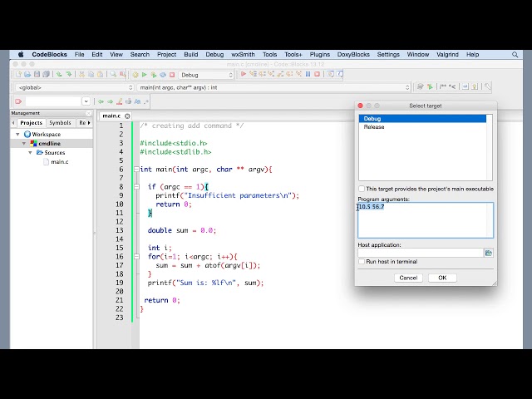Click the Pause debugger icon
The image size is (532, 399).
[x=308, y=74]
